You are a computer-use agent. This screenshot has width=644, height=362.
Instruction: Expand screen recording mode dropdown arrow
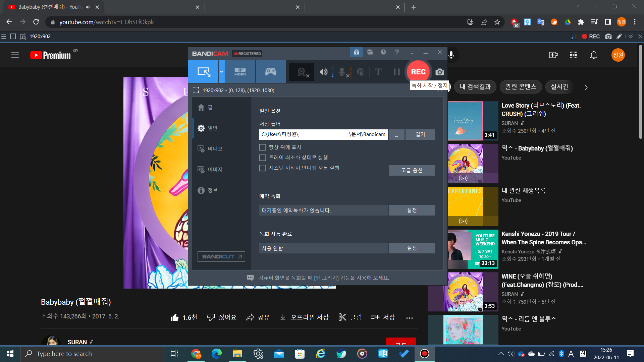tap(221, 72)
